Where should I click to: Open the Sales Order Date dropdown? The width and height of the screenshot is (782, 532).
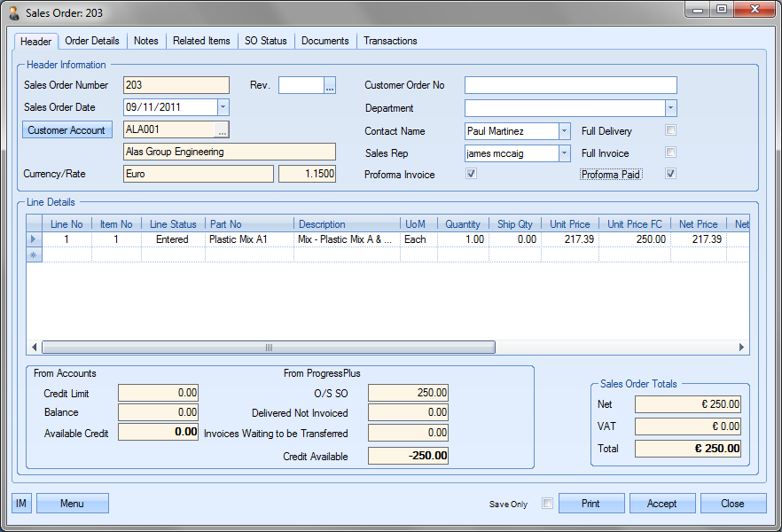pos(223,107)
